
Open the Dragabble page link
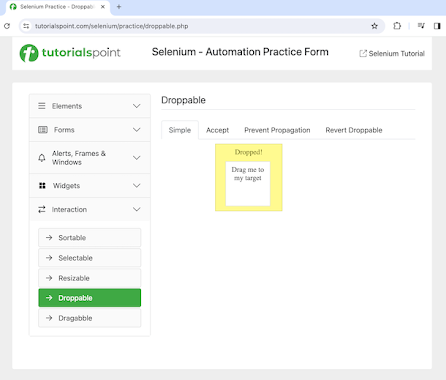click(90, 318)
